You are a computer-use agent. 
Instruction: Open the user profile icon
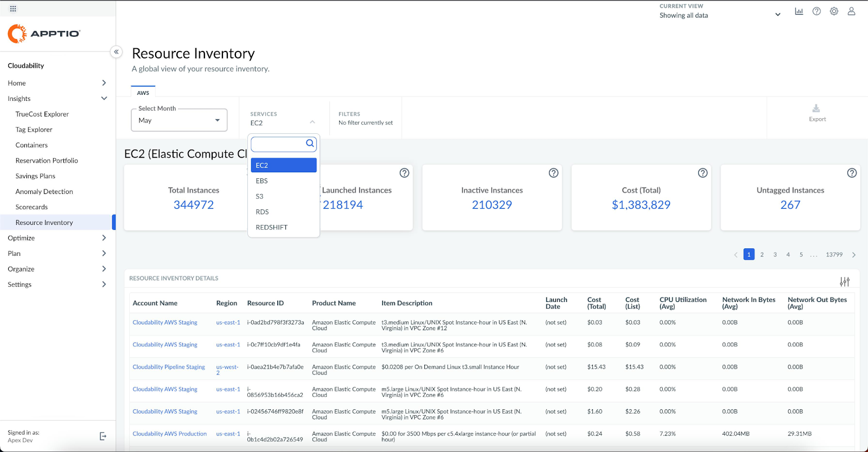(851, 11)
